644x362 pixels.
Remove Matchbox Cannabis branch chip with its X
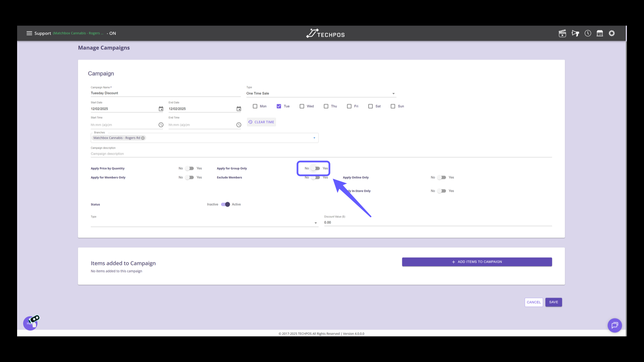coord(143,138)
